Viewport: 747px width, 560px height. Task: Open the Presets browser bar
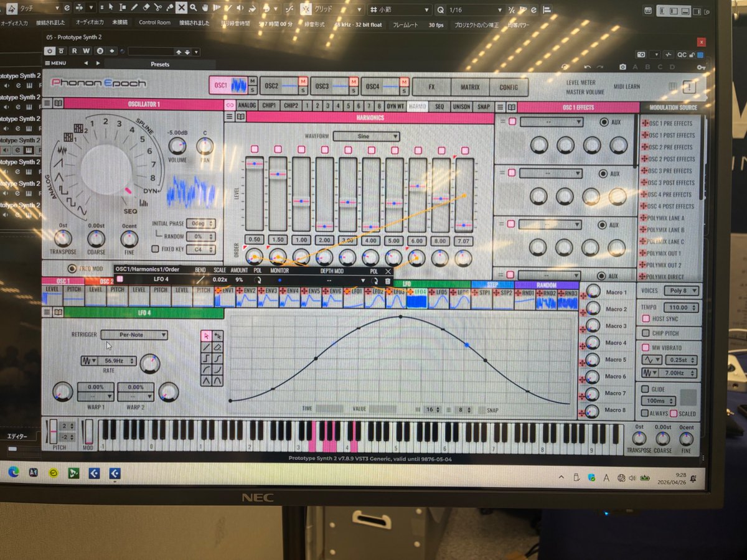click(160, 64)
